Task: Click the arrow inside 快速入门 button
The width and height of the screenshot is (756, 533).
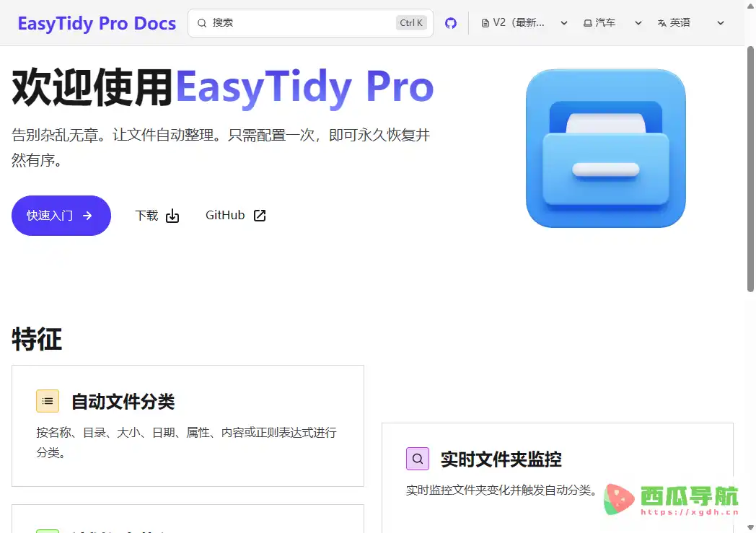Action: click(x=87, y=216)
